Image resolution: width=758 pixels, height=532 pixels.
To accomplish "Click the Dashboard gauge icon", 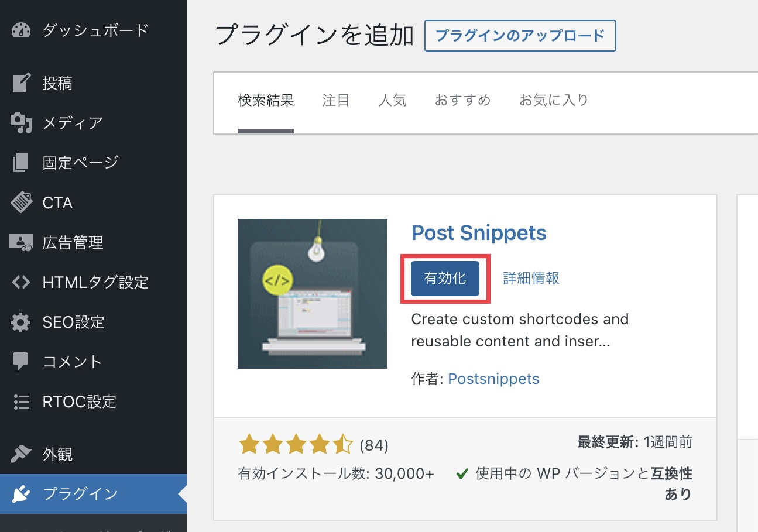I will tap(20, 30).
